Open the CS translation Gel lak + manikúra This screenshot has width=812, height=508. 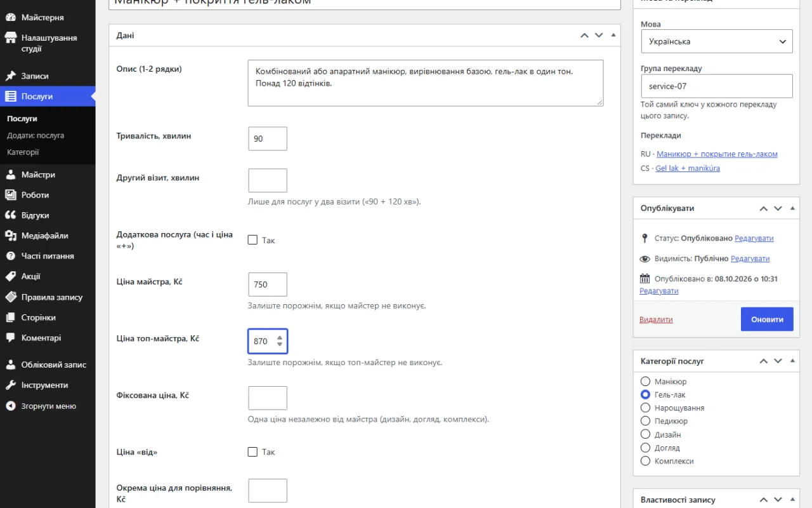tap(688, 168)
